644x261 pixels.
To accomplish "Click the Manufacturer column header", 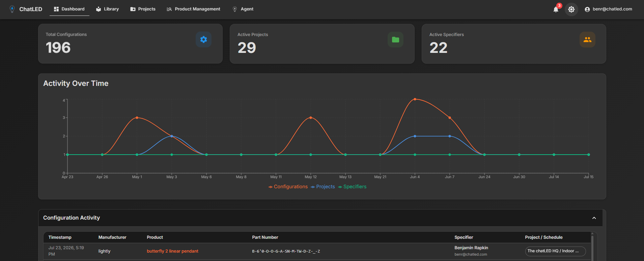I will click(x=112, y=237).
